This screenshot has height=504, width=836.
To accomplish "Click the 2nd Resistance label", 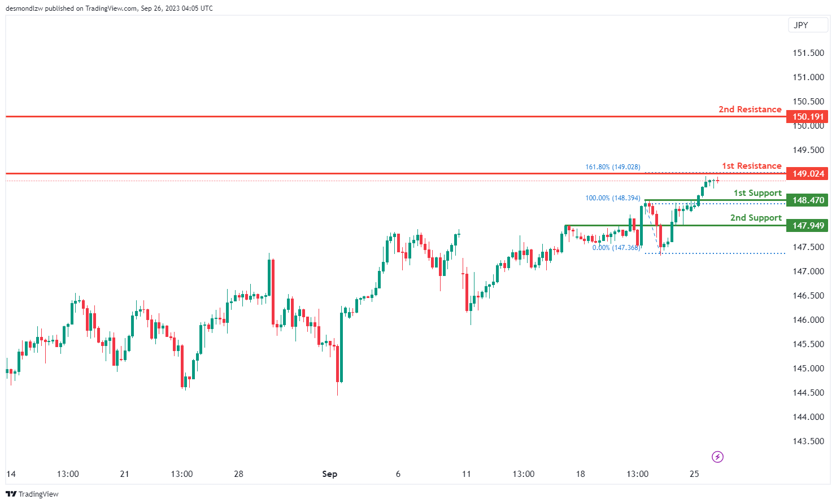I will click(750, 109).
